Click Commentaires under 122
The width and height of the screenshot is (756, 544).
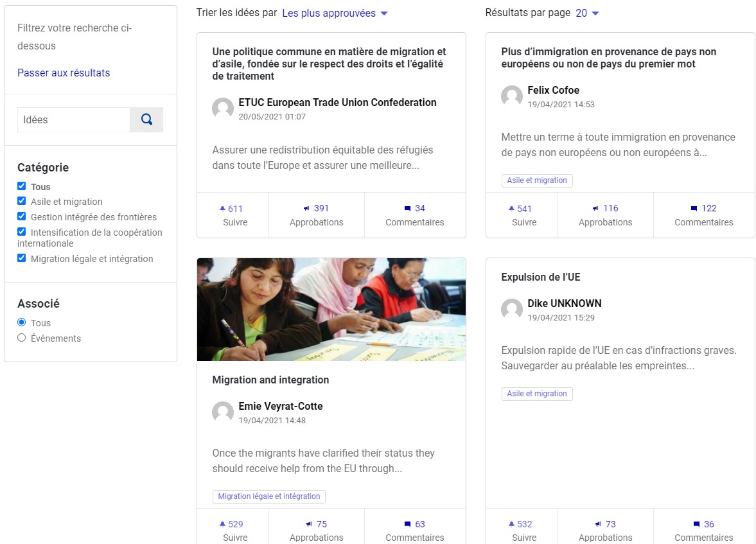pos(704,222)
